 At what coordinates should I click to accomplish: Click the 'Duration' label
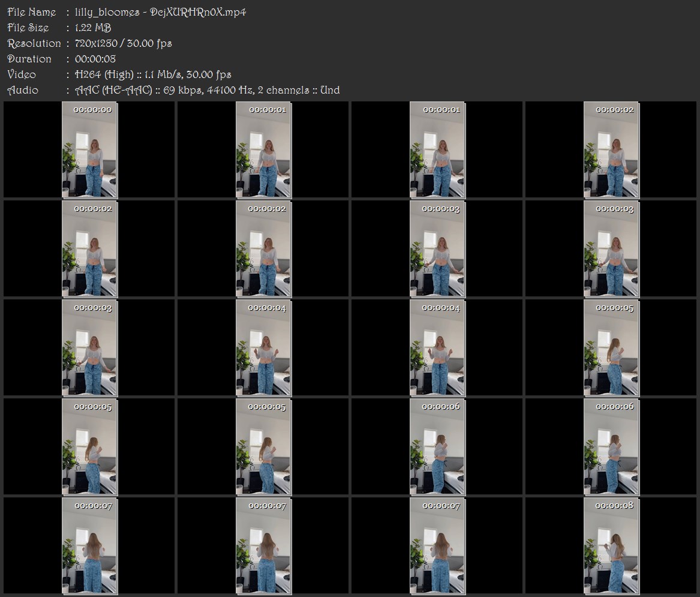click(x=29, y=59)
